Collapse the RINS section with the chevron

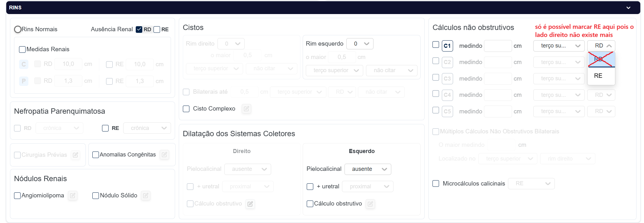pos(628,7)
